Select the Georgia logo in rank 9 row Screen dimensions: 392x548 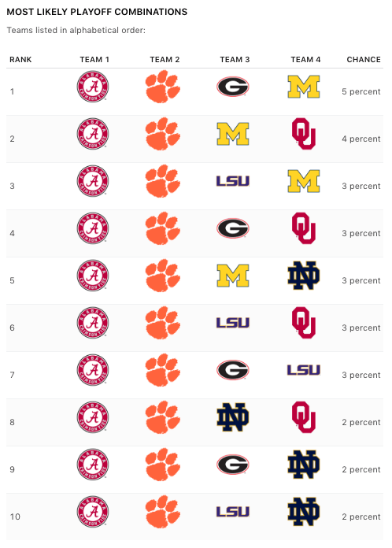[233, 464]
